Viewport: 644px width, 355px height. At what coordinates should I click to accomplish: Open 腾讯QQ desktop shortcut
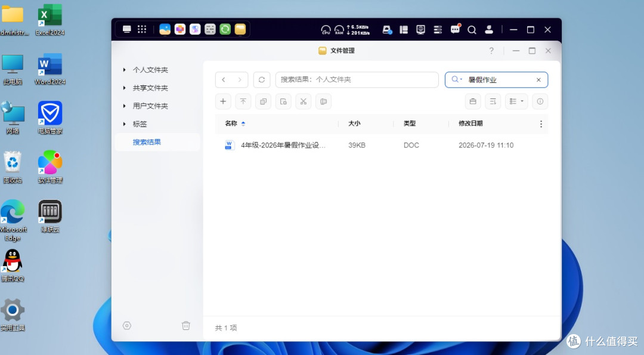pos(13,266)
